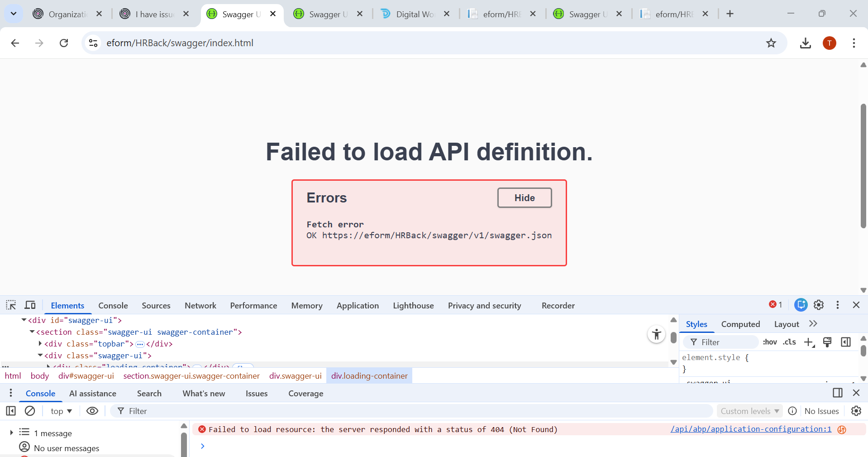Open console settings gear icon
The height and width of the screenshot is (457, 868).
pyautogui.click(x=856, y=411)
